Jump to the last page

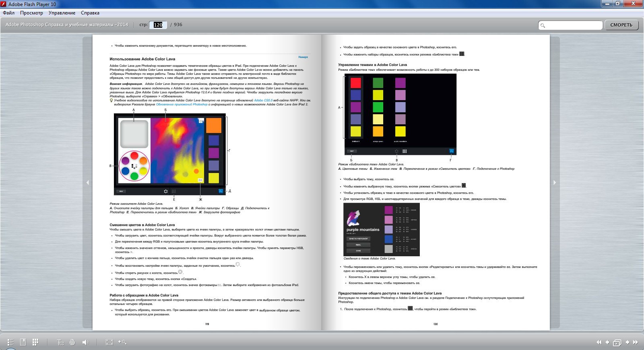636,342
